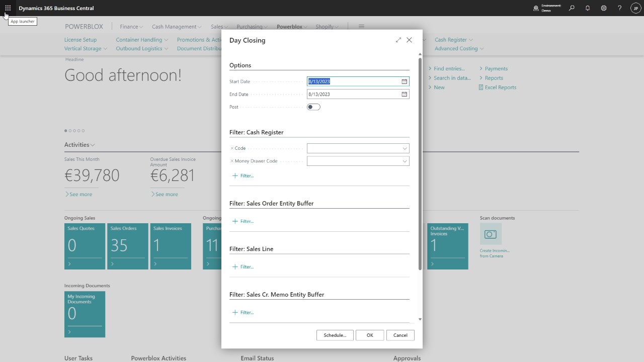Click the Find entries... link
Screen dimensions: 644x362
point(447,69)
